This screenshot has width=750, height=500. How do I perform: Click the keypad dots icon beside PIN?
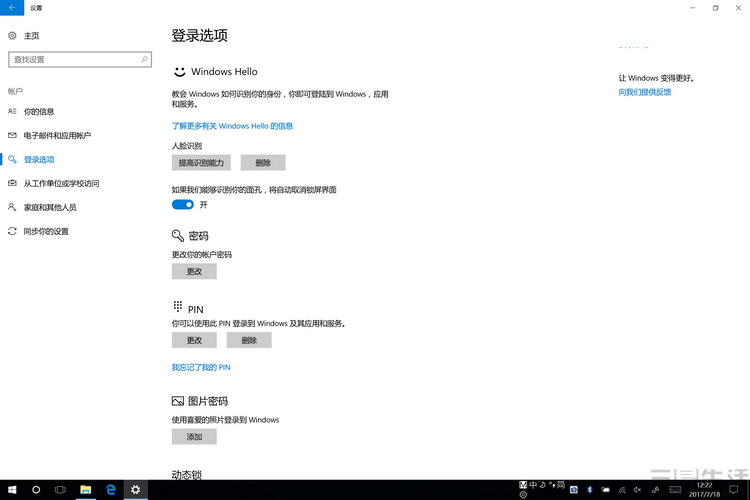click(177, 306)
